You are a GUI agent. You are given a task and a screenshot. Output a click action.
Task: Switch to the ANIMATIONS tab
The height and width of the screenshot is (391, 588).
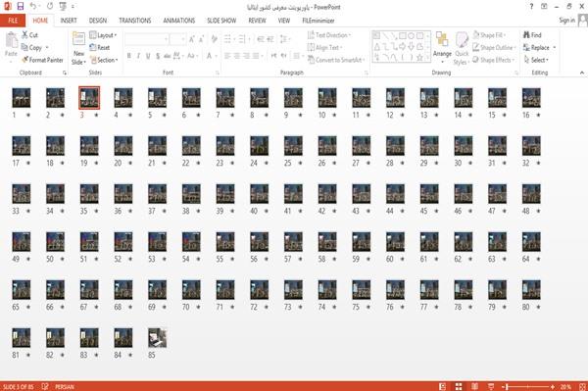tap(179, 21)
